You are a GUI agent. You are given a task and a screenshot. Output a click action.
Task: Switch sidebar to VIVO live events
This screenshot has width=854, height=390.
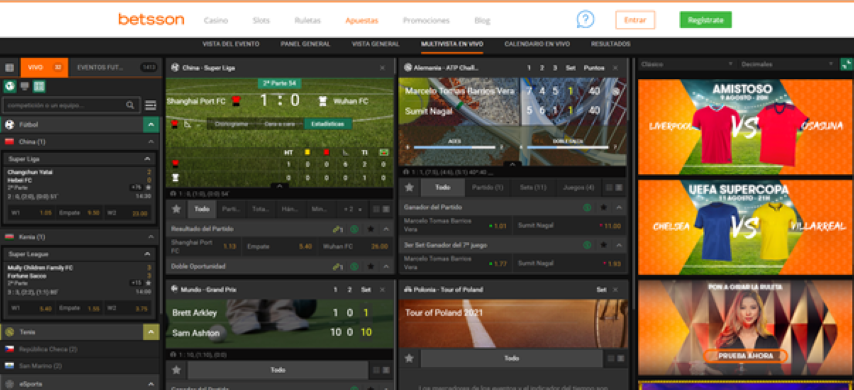(x=44, y=68)
